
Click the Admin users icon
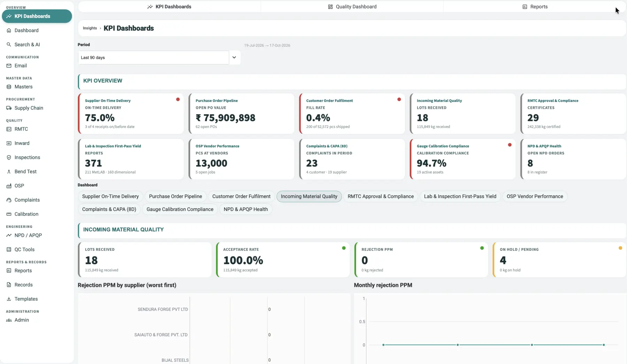(9, 320)
